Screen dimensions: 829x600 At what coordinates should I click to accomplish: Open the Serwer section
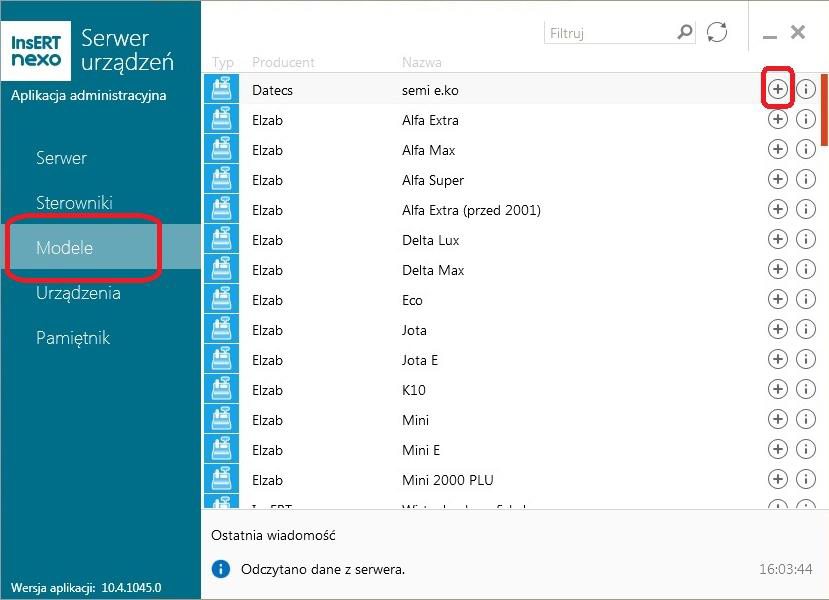(x=61, y=158)
